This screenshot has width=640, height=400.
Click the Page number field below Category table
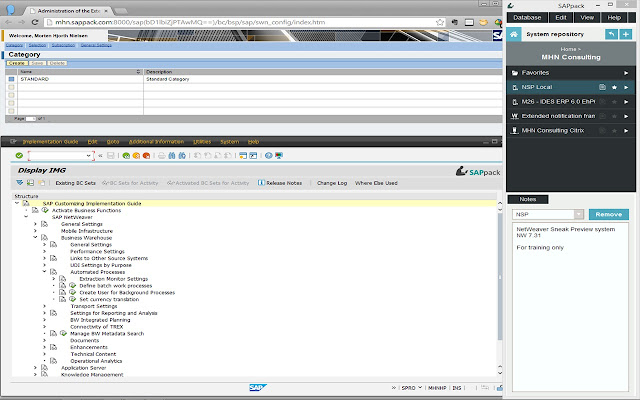tap(31, 119)
